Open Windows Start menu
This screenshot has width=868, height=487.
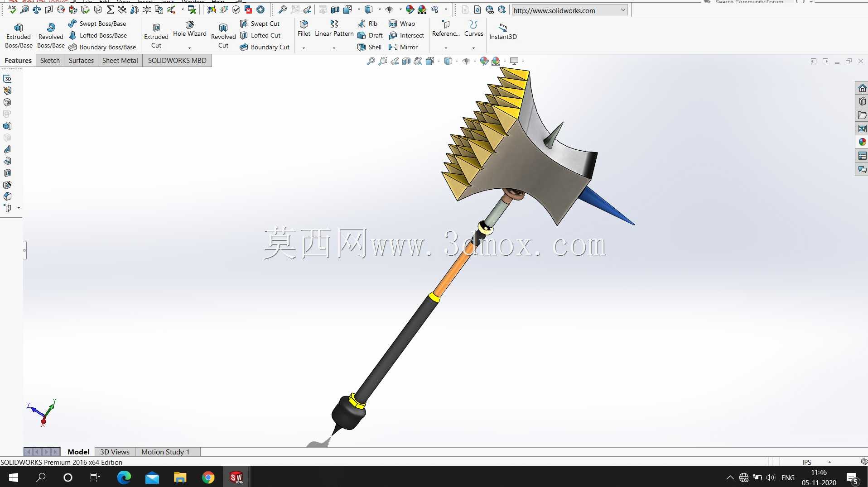13,477
